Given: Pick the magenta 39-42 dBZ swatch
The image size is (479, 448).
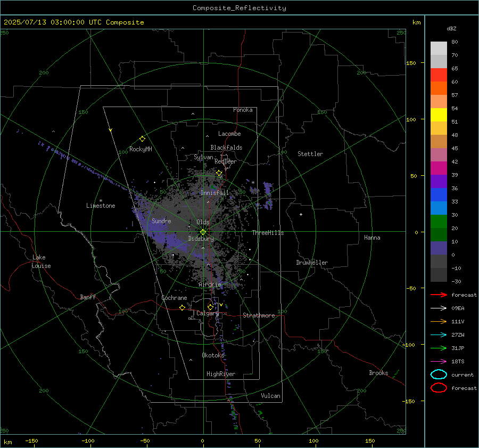Looking at the screenshot, I should pyautogui.click(x=439, y=168).
